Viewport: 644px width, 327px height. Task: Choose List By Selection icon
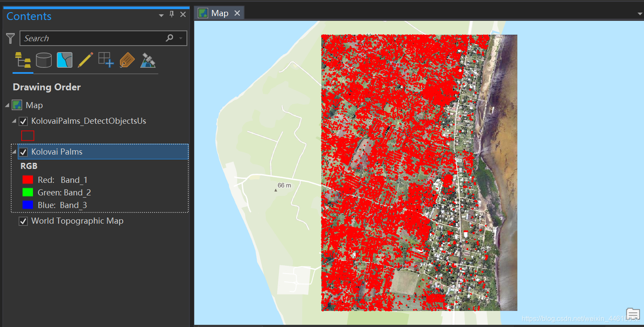click(x=65, y=60)
